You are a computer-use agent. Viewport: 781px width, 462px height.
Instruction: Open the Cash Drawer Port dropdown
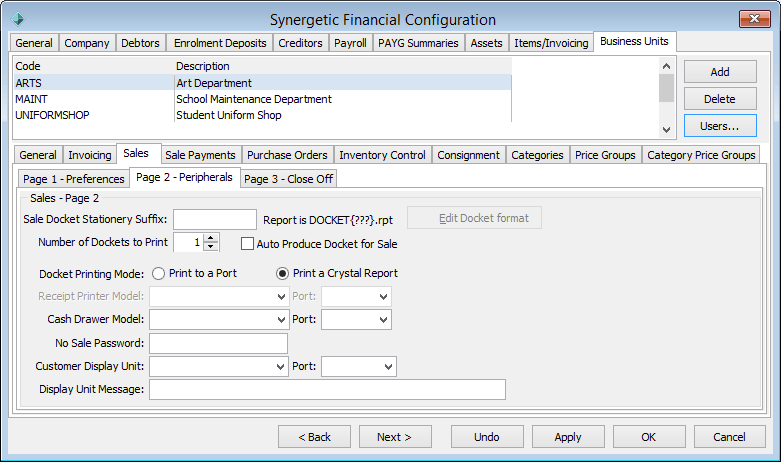384,320
